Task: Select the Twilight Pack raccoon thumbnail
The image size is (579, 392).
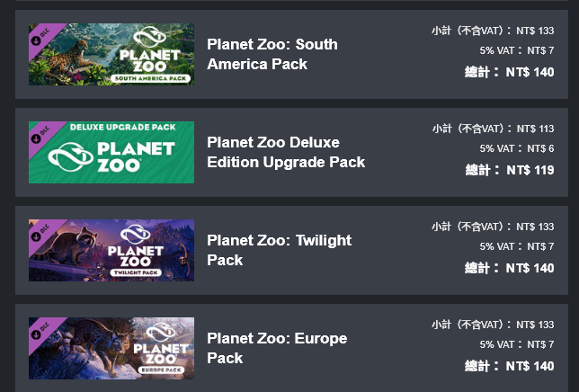Action: 111,250
